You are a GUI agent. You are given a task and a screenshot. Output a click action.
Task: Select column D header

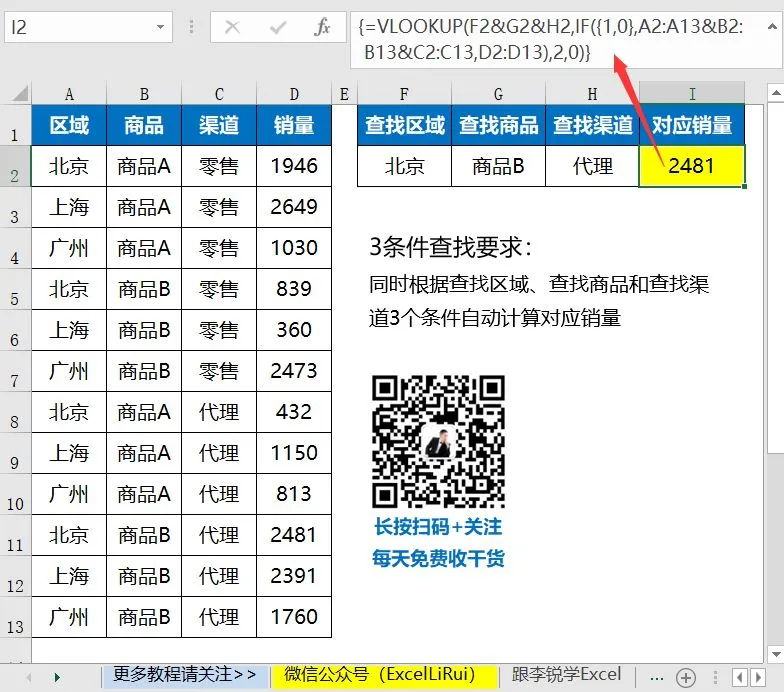tap(294, 94)
